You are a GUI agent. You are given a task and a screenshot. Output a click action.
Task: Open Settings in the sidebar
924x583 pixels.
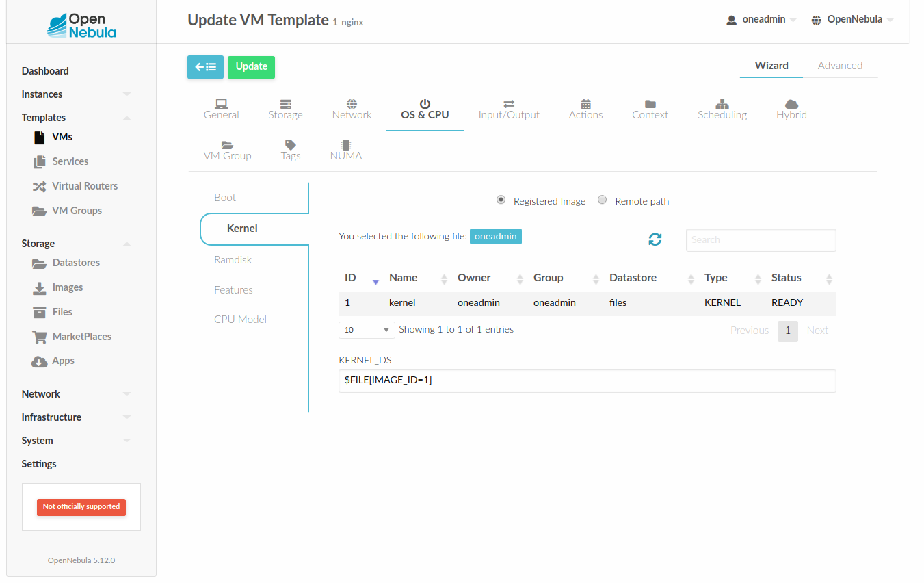click(39, 464)
